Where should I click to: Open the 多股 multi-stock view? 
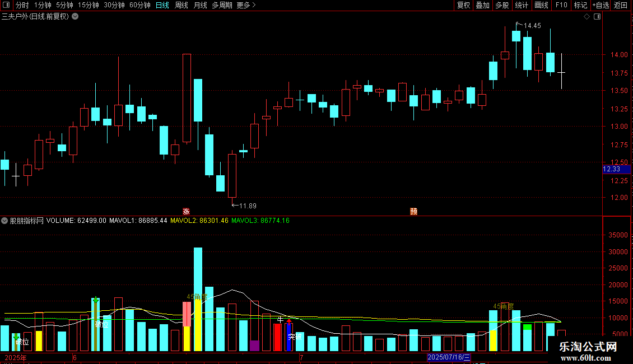[502, 5]
